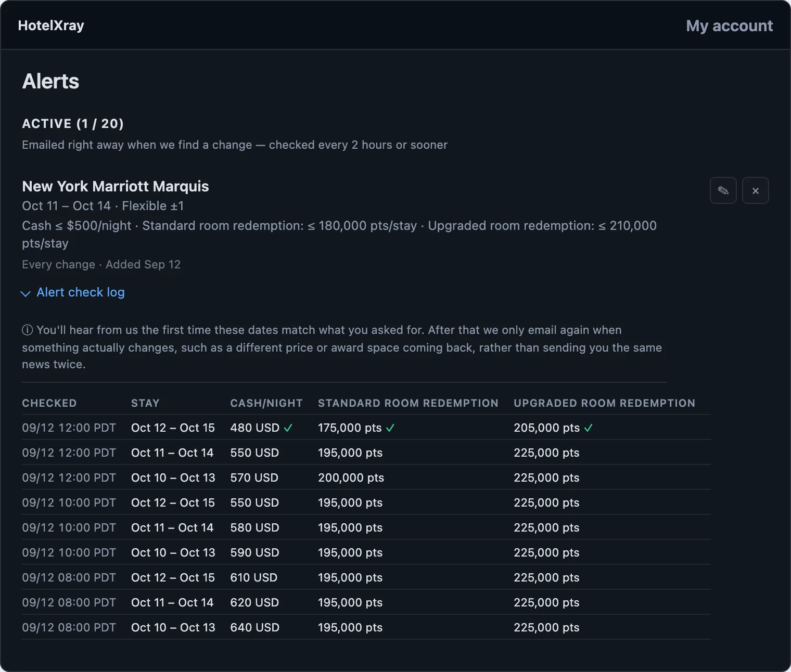Click the Cash/Night column header
This screenshot has height=672, width=791.
[x=266, y=403]
